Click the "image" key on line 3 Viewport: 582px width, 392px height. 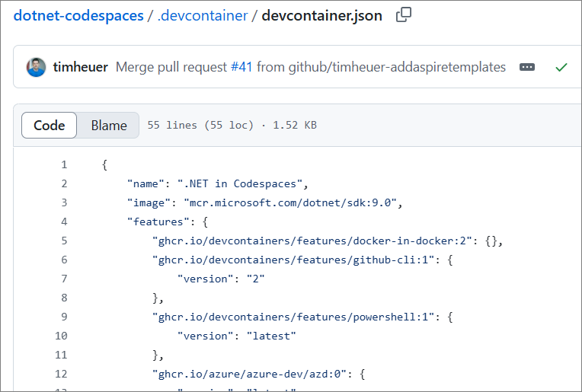pos(149,203)
